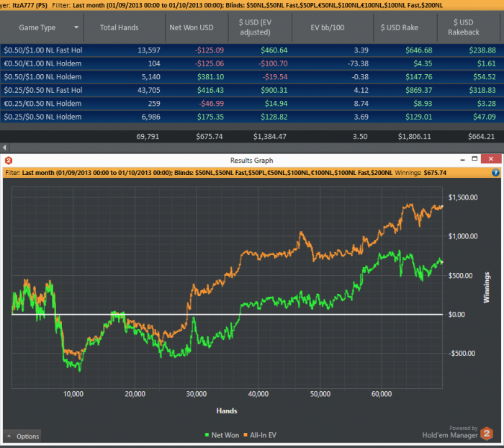The height and width of the screenshot is (448, 504).
Task: Sort by Net Won USD column header
Action: 192,27
